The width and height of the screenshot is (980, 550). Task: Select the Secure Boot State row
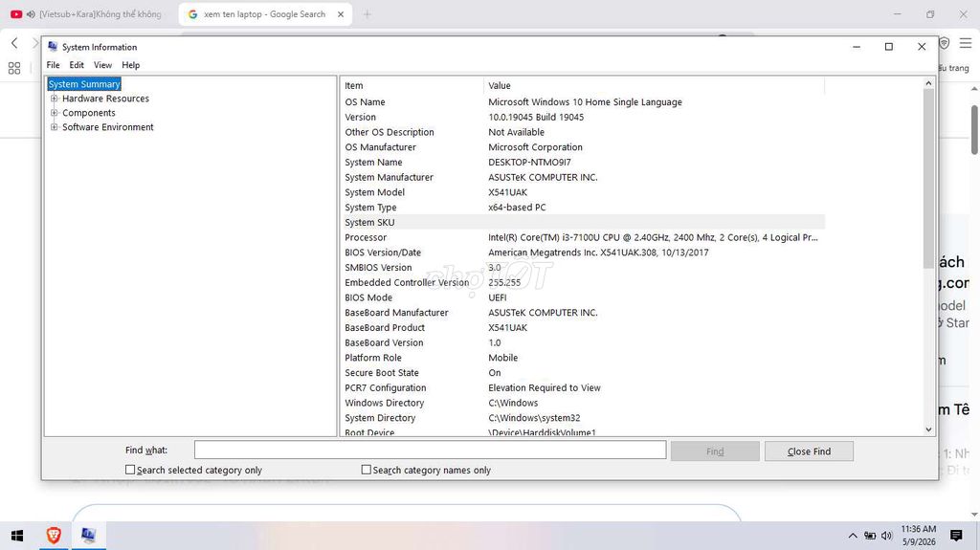583,372
